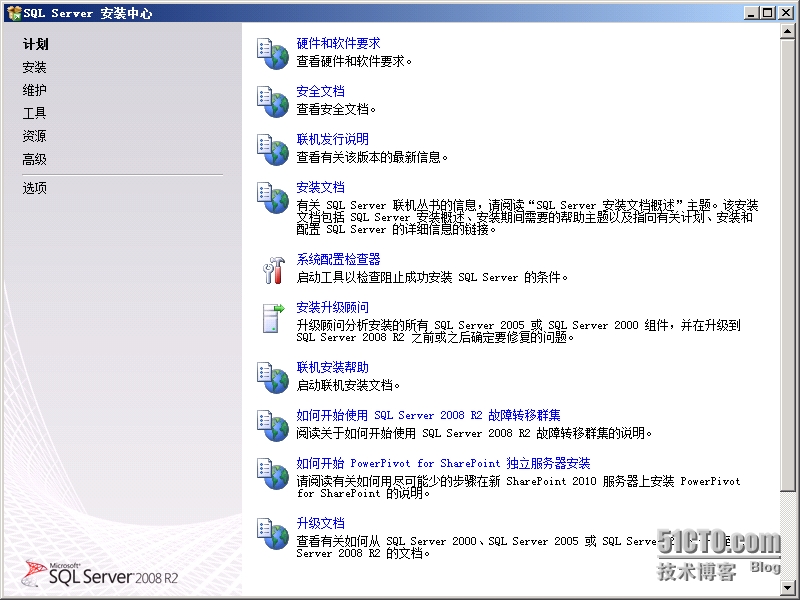The image size is (800, 600).
Task: Click the wrench and hammer icon for 系统配置检查器
Action: 273,270
